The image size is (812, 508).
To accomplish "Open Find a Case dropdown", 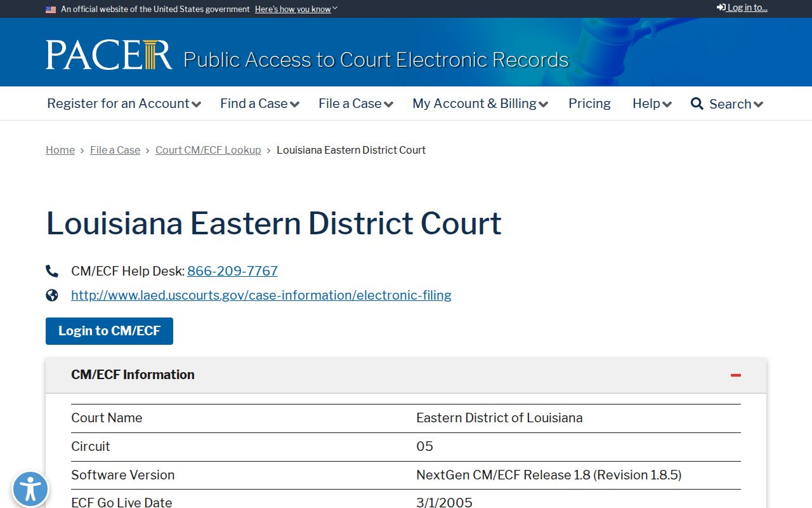I will (259, 104).
